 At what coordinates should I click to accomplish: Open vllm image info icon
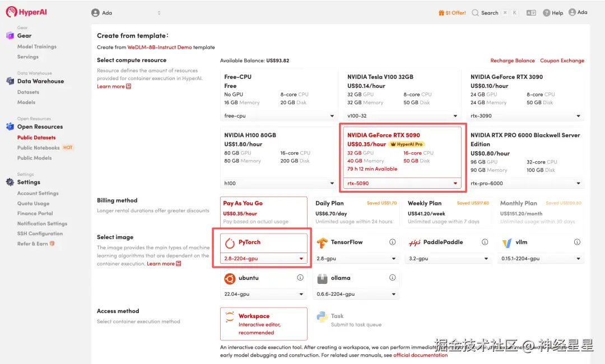tap(577, 242)
